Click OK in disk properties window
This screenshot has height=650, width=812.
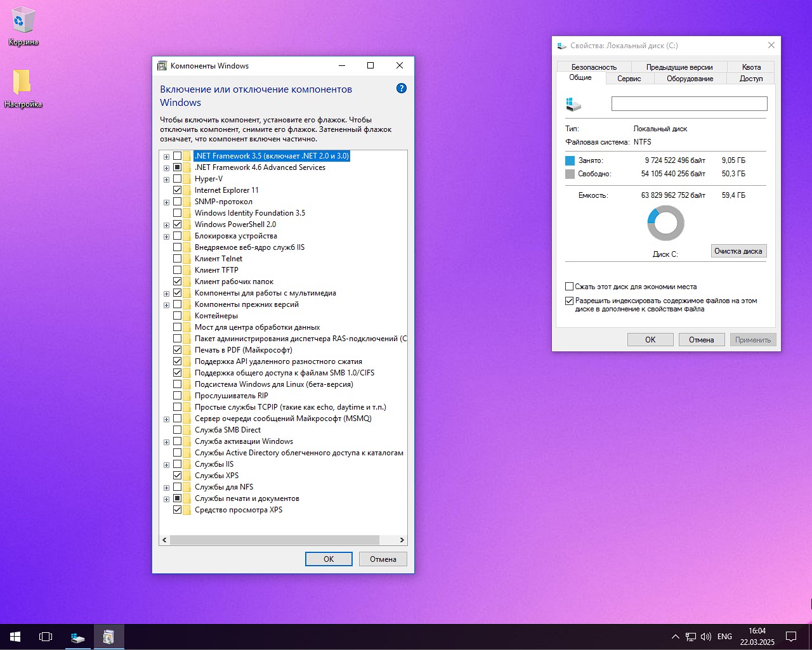click(650, 340)
